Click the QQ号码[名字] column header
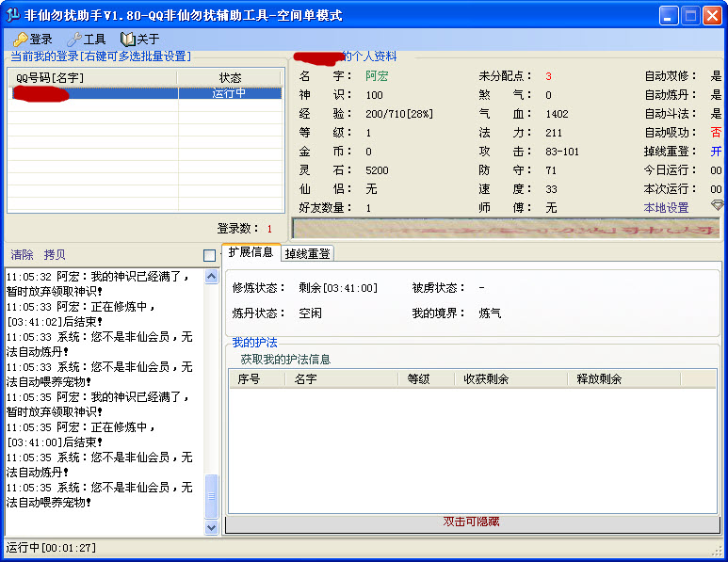Screen dimensions: 728x562 93,77
